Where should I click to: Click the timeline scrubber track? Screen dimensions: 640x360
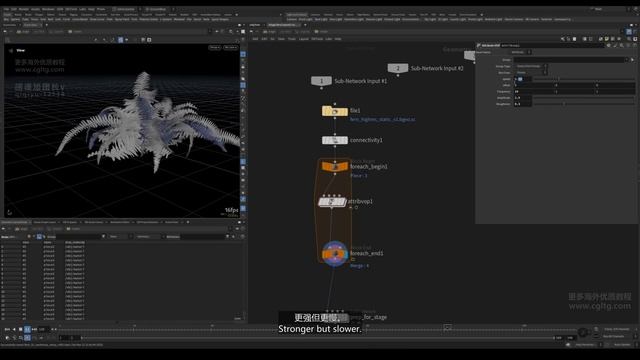tap(318, 330)
